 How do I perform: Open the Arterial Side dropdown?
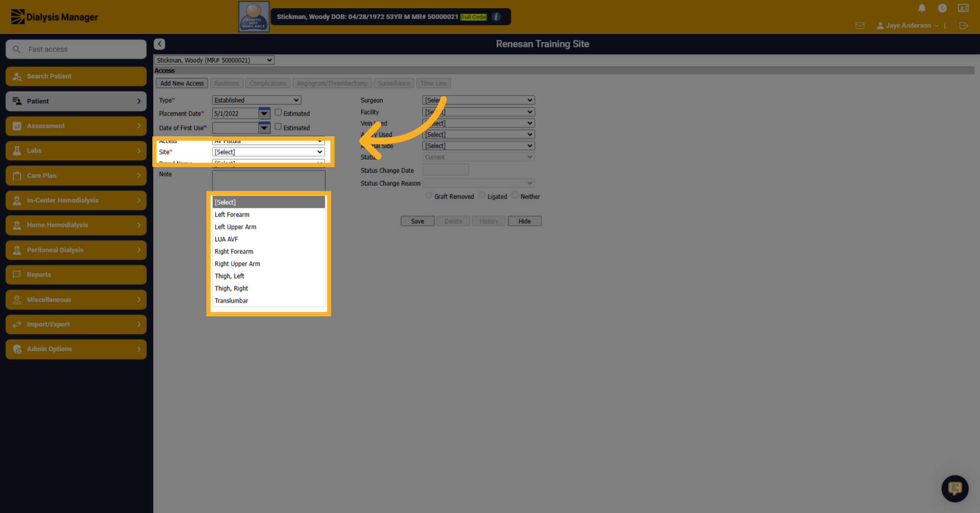click(479, 146)
